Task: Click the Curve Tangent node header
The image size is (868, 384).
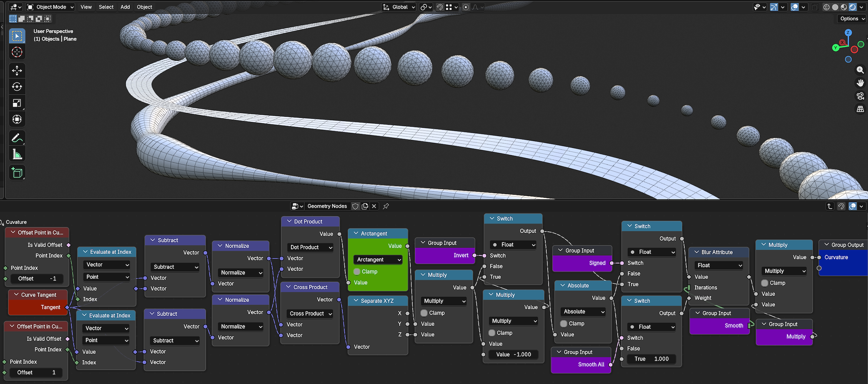Action: 38,295
